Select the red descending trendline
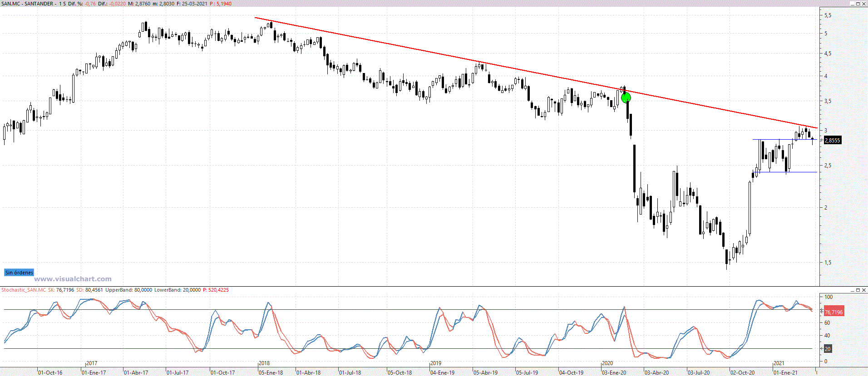This screenshot has width=868, height=376. [x=409, y=49]
